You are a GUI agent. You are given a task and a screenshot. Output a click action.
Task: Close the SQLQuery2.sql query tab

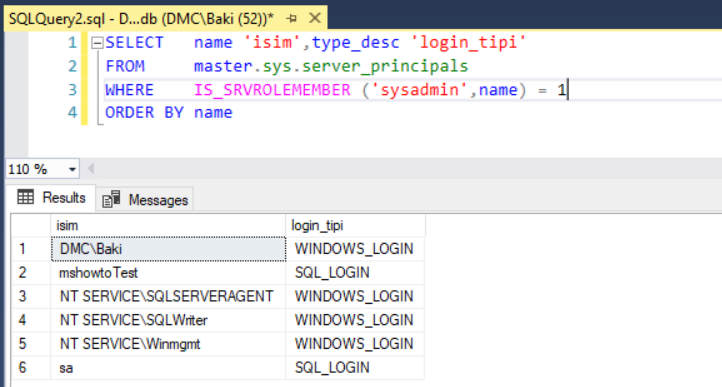click(315, 18)
